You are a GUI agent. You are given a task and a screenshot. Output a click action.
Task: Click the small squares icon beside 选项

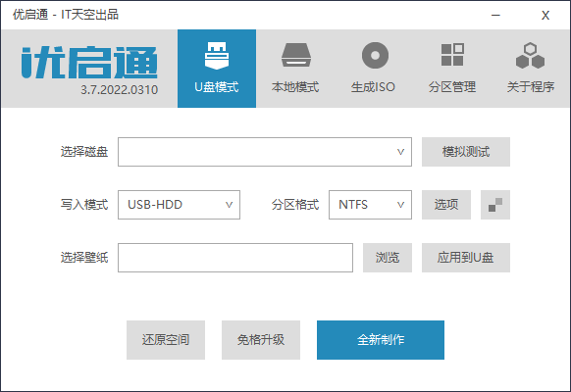pos(495,205)
